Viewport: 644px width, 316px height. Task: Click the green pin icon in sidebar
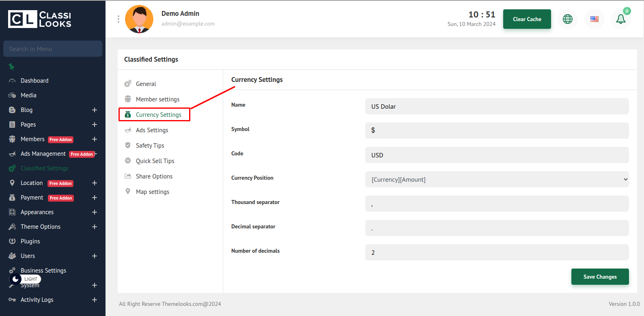coord(12,66)
